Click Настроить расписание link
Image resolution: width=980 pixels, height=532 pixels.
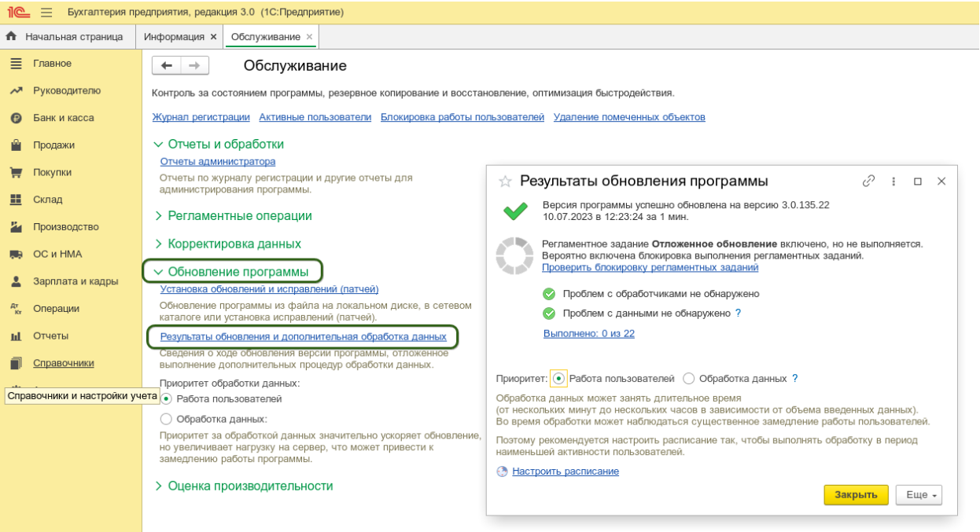[566, 471]
